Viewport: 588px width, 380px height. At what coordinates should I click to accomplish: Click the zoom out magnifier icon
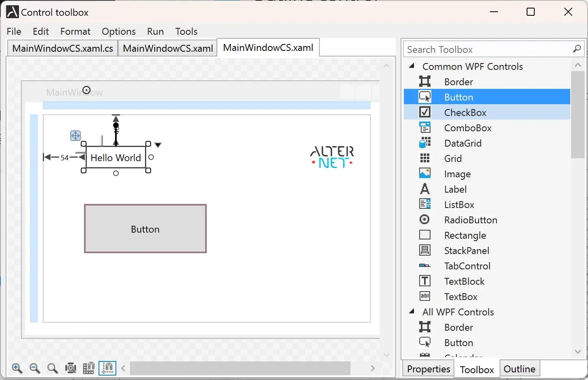35,368
